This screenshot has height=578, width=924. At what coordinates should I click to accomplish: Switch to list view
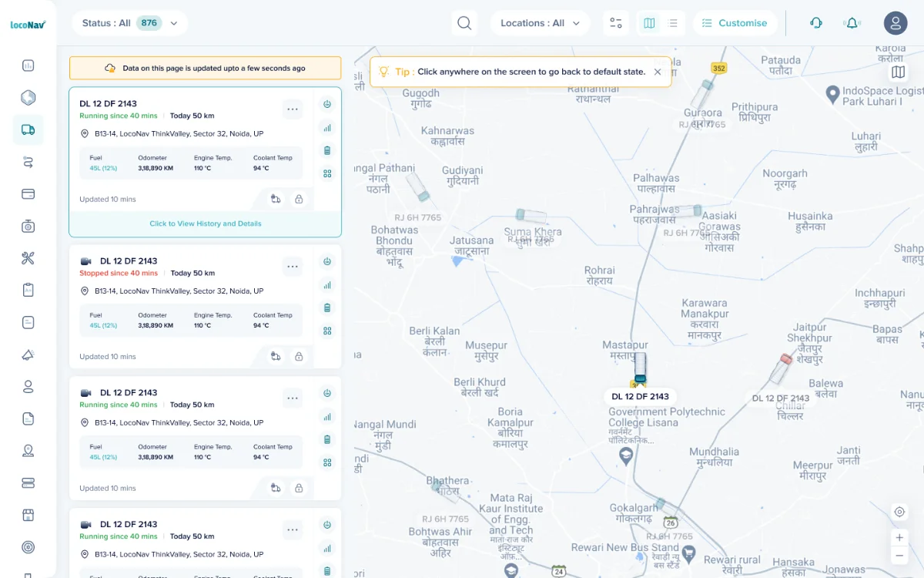[x=673, y=23]
